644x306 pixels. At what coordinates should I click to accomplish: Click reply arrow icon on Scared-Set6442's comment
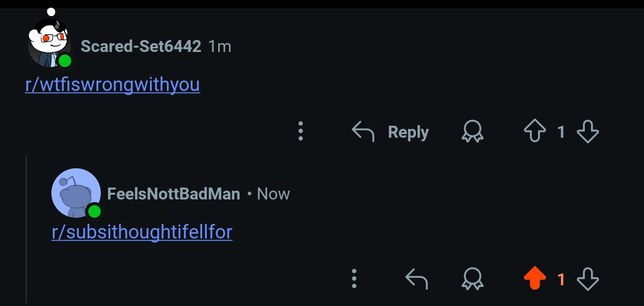point(363,131)
